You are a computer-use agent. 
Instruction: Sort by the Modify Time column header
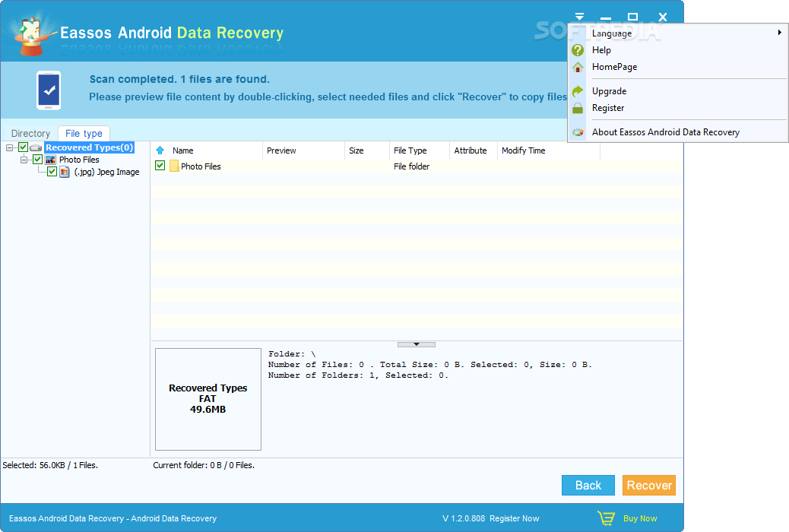[549, 150]
